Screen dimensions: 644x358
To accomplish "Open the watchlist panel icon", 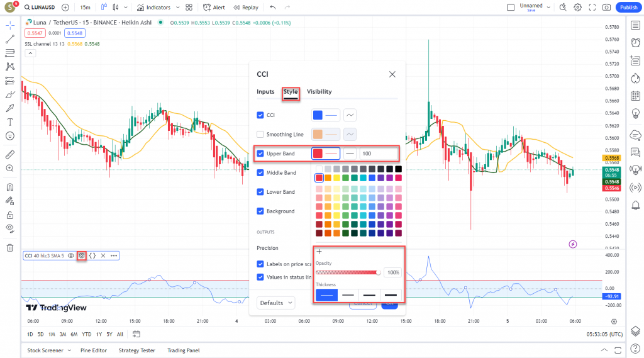I will tap(635, 26).
